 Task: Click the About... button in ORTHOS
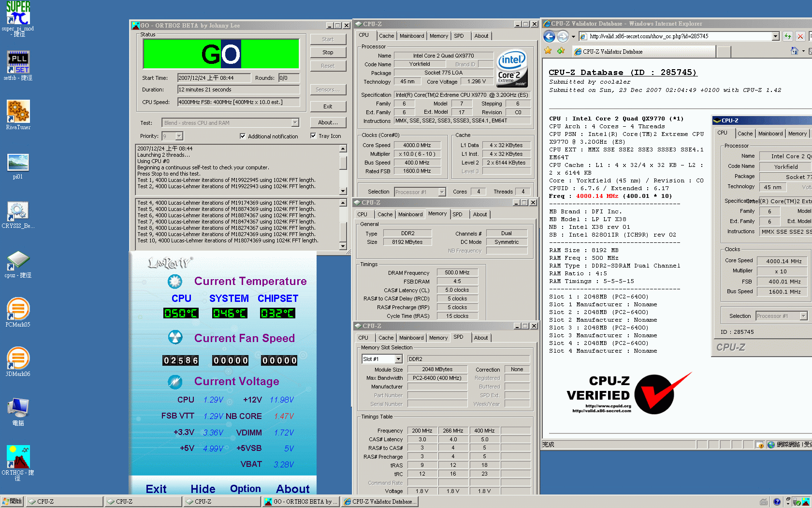(x=328, y=122)
